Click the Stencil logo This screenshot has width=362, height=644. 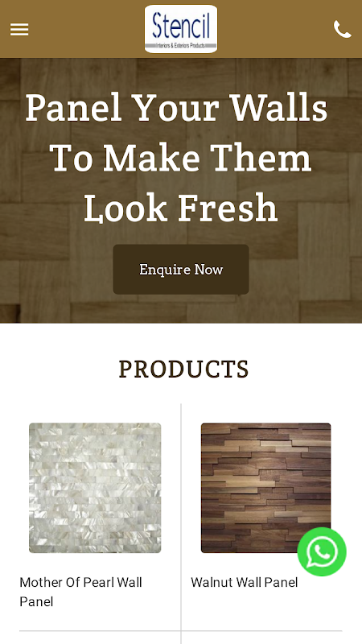click(181, 29)
